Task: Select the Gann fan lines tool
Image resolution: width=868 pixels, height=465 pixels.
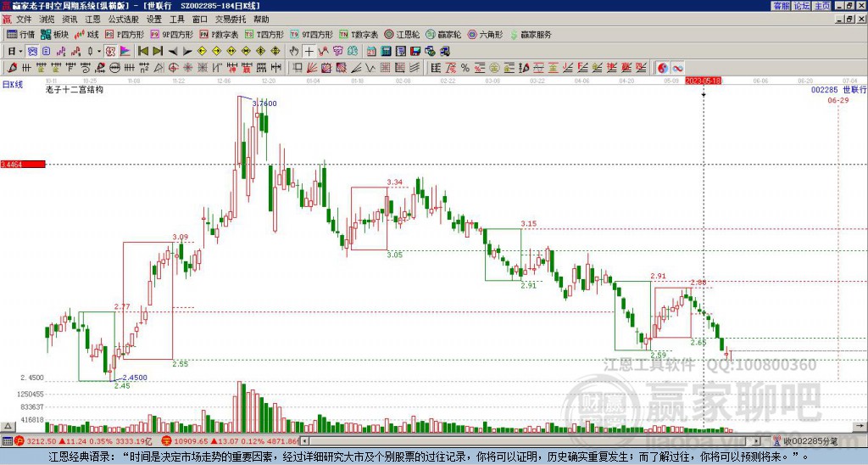Action: pos(311,68)
